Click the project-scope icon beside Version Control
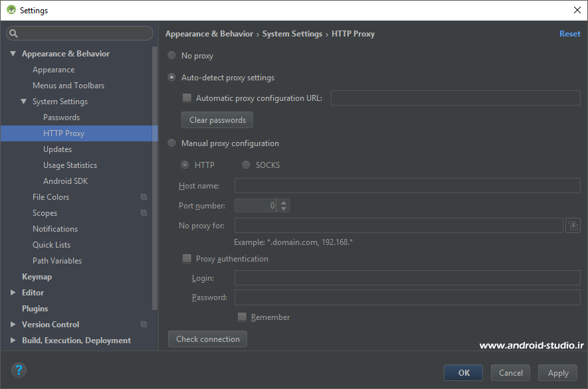Viewport: 588px width, 389px height. tap(144, 324)
